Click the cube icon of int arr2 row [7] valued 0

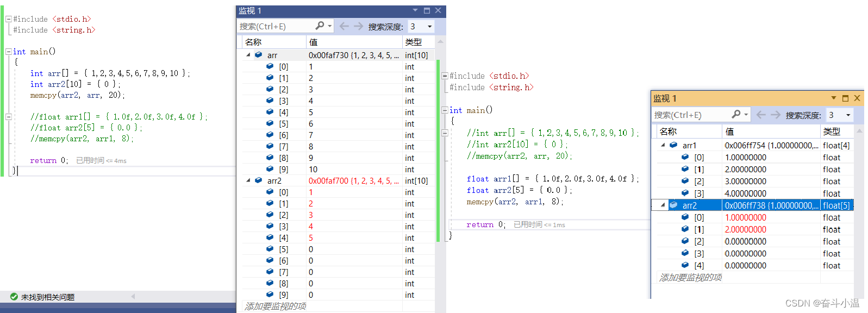(x=270, y=272)
